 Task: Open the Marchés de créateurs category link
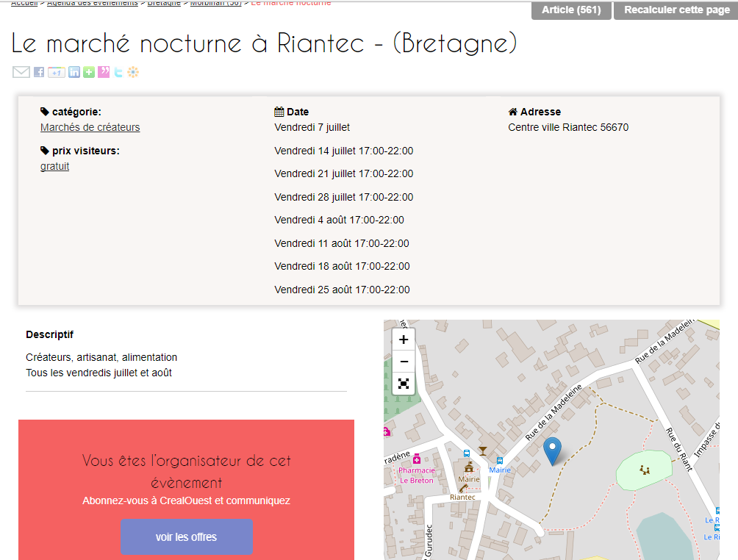click(x=90, y=127)
